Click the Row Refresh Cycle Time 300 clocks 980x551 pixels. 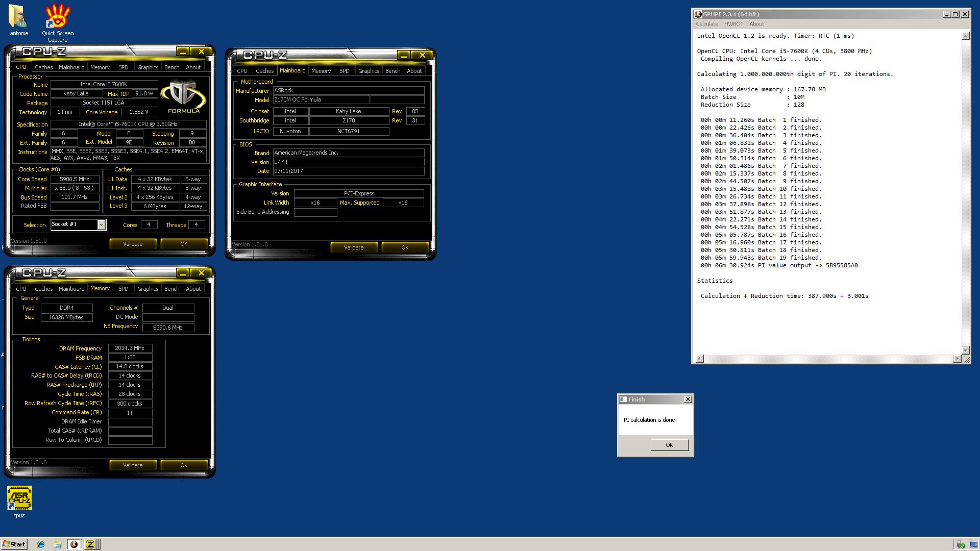click(x=130, y=404)
